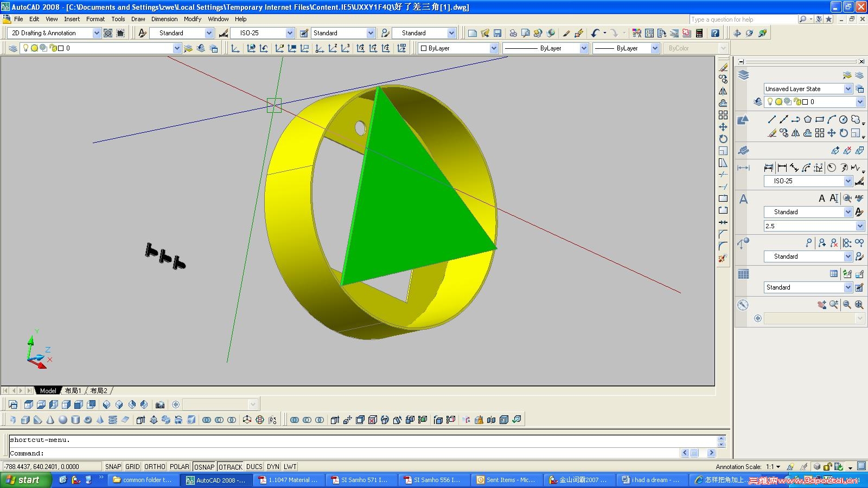The height and width of the screenshot is (488, 868).
Task: Click the command line horizontal scrollbar right arrow
Action: pyautogui.click(x=711, y=453)
